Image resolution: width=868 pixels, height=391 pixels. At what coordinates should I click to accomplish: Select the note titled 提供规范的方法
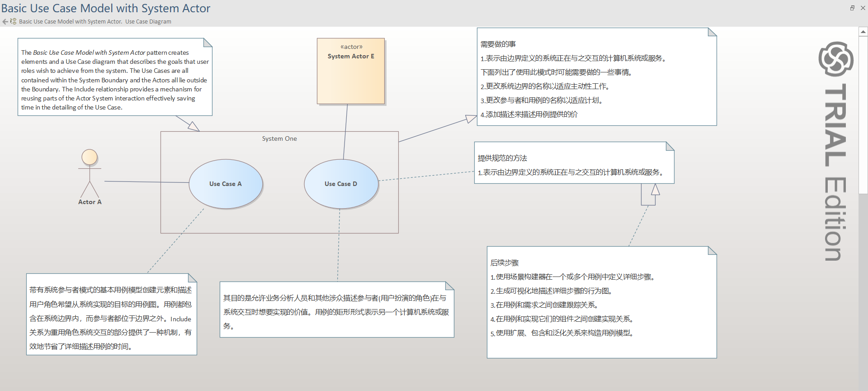(574, 163)
